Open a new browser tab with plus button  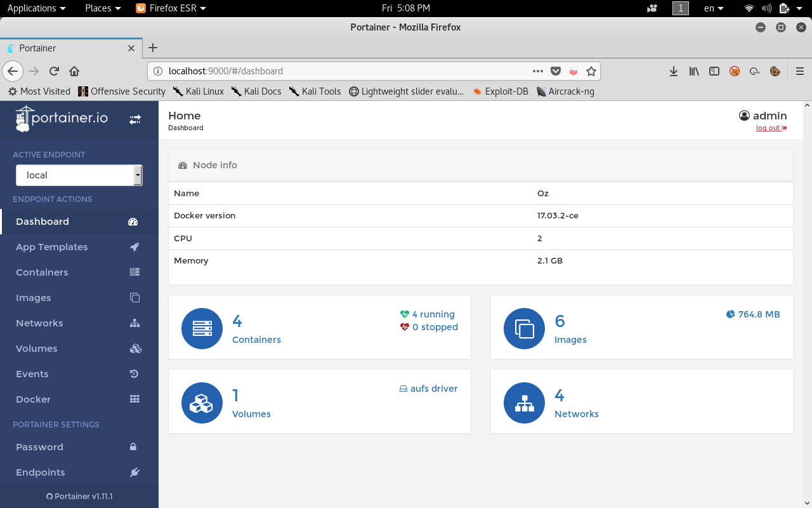153,48
